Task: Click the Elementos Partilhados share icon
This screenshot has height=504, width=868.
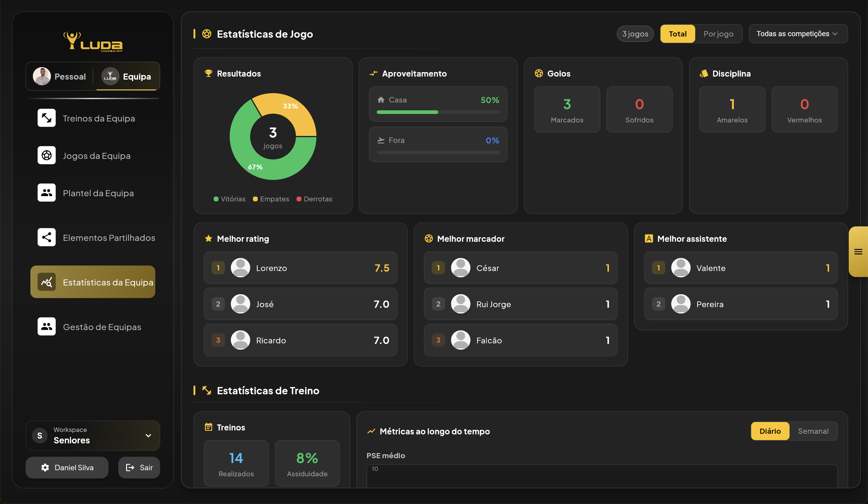Action: point(46,237)
